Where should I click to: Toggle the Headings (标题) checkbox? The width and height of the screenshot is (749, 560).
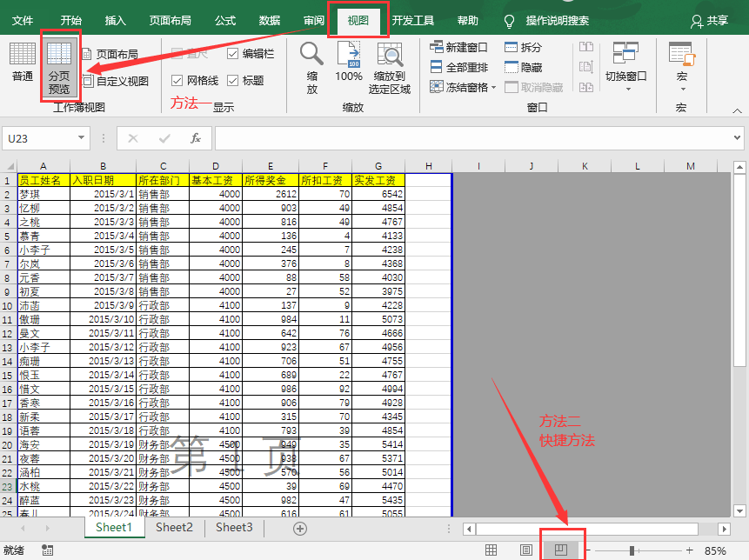245,80
